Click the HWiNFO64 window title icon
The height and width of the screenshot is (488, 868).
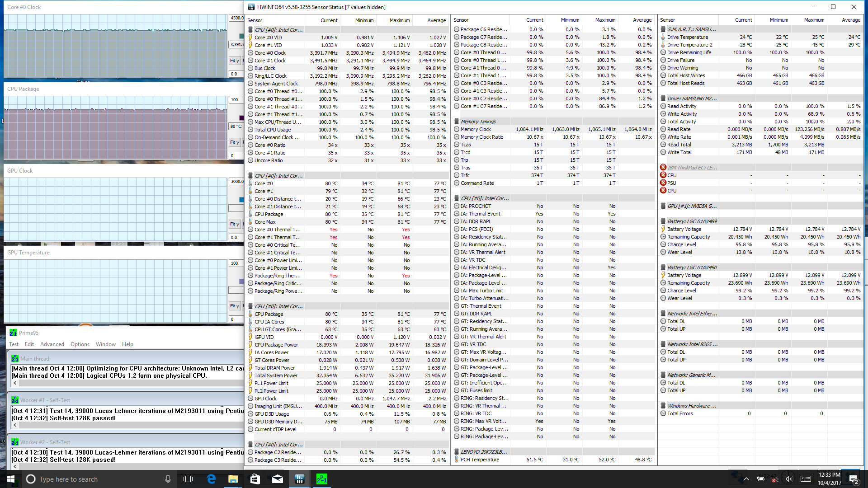[x=251, y=7]
